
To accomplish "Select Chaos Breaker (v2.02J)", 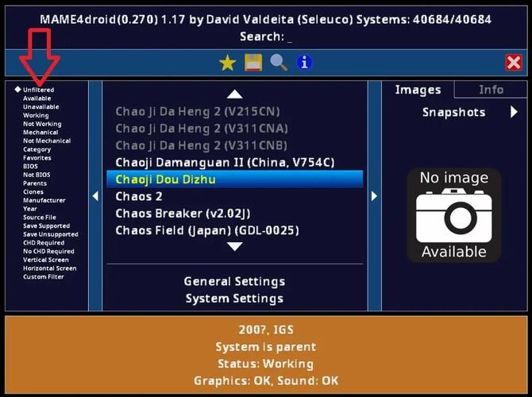I will (235, 213).
